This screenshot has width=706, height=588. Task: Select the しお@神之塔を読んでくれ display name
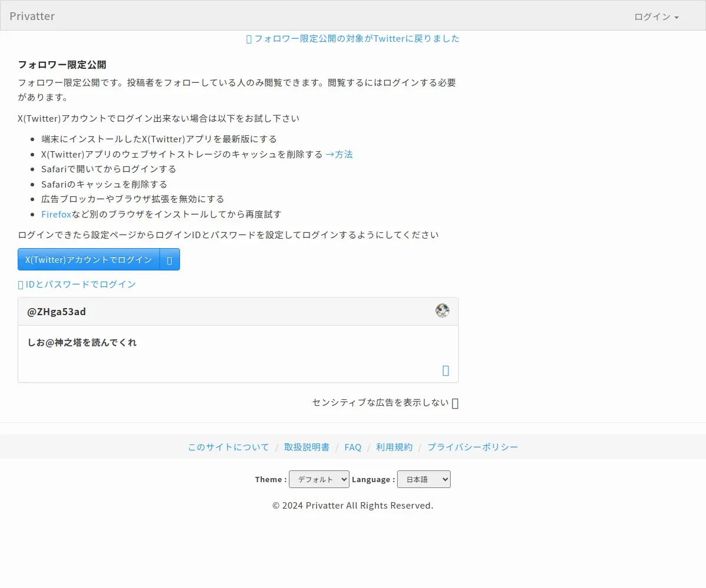(x=82, y=342)
